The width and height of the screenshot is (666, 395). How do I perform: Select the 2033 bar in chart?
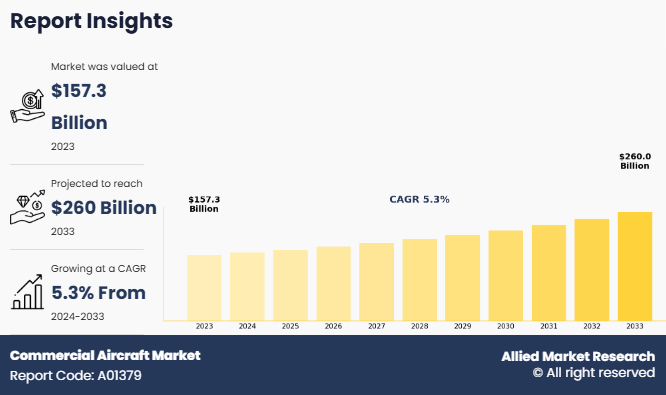[635, 266]
